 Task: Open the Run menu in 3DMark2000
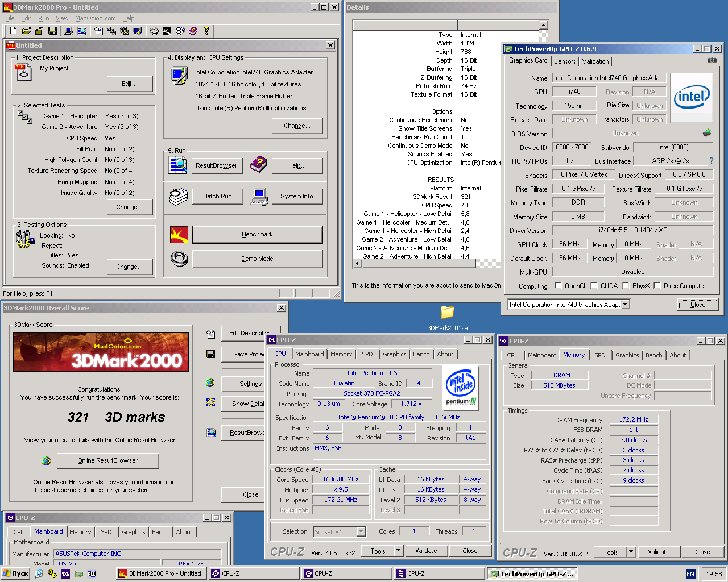pyautogui.click(x=43, y=18)
